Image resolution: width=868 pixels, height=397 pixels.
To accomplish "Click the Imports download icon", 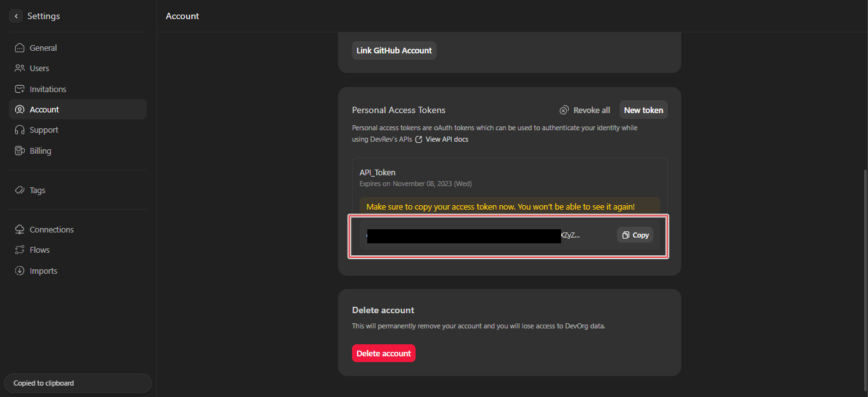I will 20,271.
